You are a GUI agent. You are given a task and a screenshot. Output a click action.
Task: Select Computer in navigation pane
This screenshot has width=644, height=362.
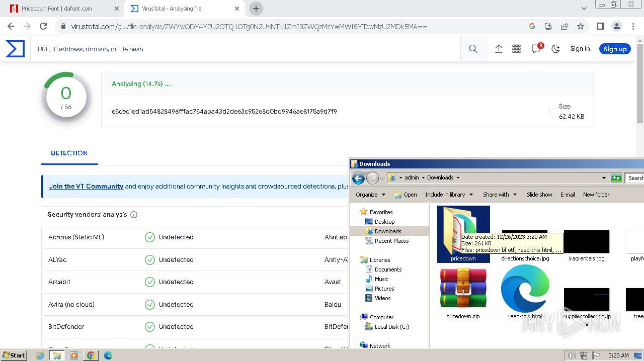(x=381, y=317)
